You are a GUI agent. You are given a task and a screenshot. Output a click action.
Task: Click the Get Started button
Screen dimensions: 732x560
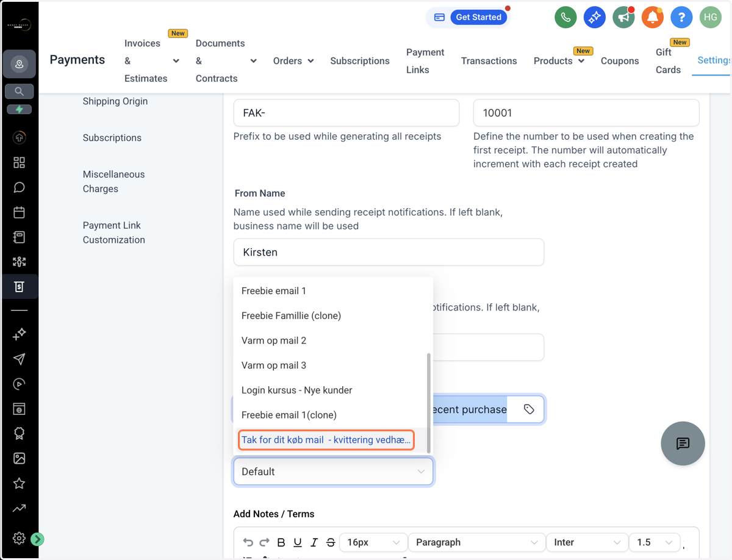[479, 17]
